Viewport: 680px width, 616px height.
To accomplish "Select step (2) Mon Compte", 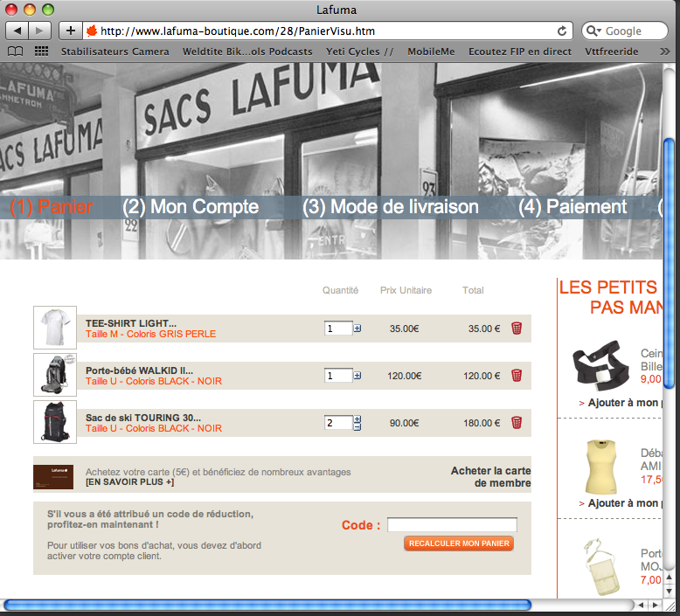I will pos(191,207).
